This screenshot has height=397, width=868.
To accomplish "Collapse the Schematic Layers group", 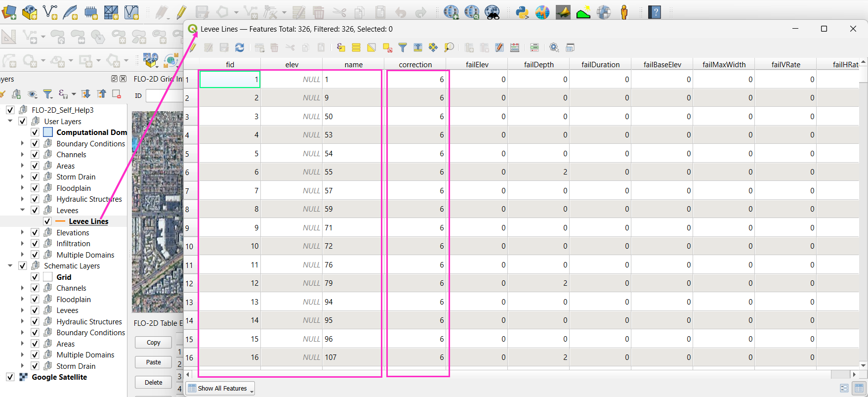I will click(x=10, y=266).
